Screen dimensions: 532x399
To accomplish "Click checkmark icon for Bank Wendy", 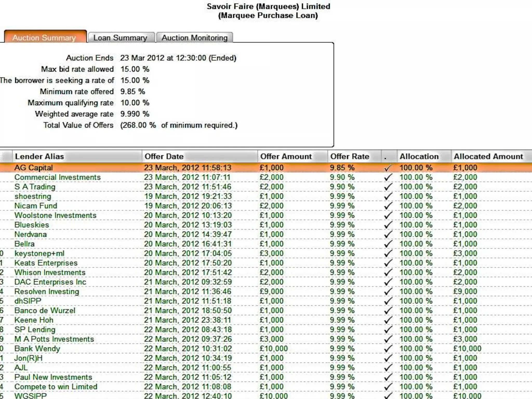I will [388, 349].
